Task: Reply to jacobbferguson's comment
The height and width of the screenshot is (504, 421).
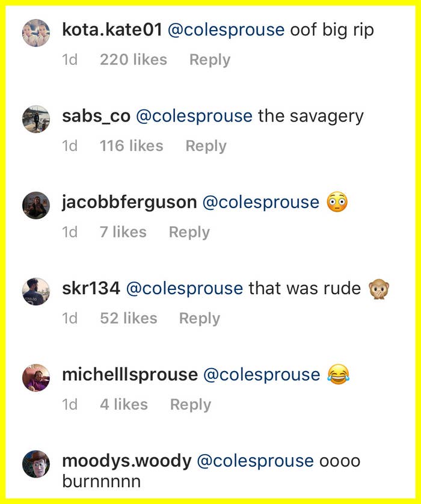Action: click(189, 232)
